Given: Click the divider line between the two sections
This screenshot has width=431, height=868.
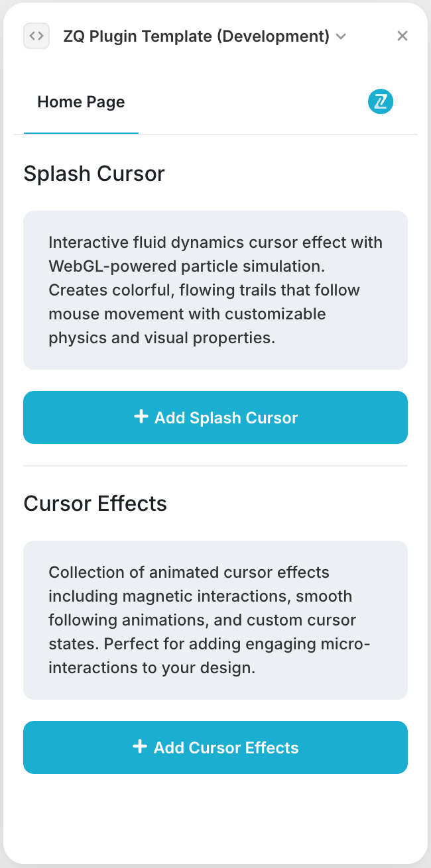Looking at the screenshot, I should [x=215, y=466].
